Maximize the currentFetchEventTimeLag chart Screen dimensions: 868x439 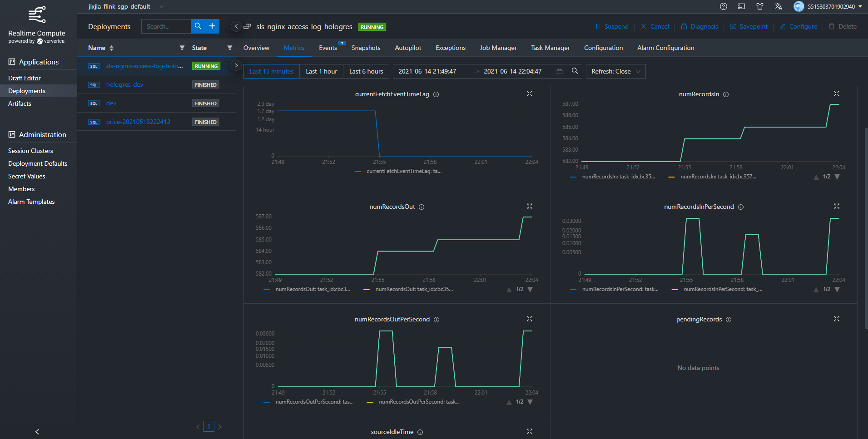[x=530, y=94]
